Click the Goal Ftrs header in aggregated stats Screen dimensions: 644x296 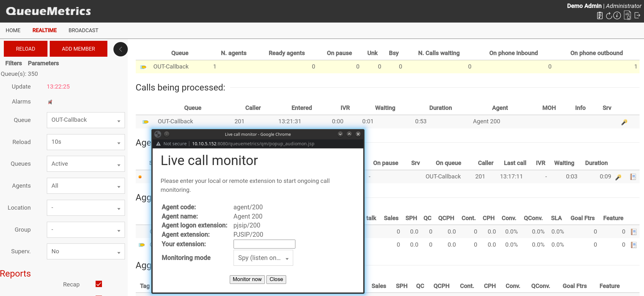coord(582,218)
